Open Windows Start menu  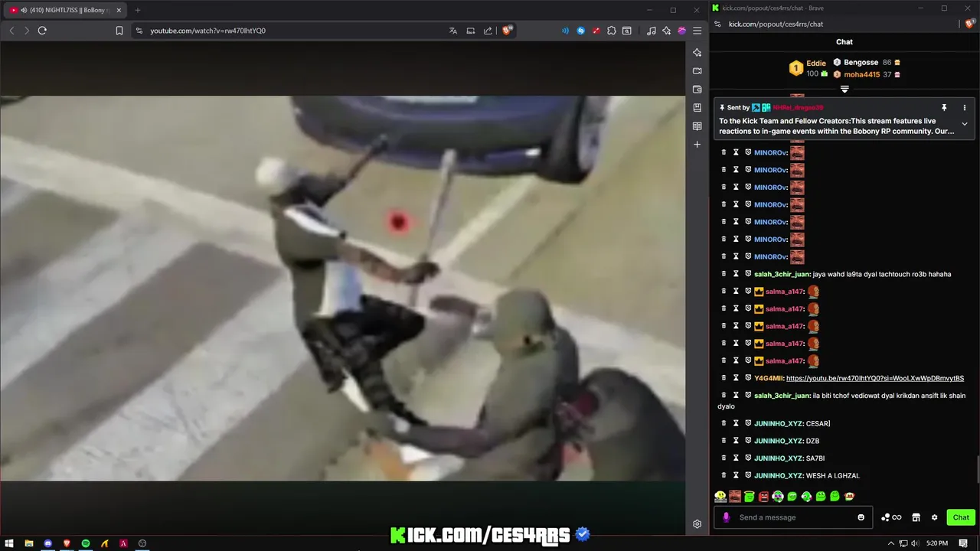point(10,543)
